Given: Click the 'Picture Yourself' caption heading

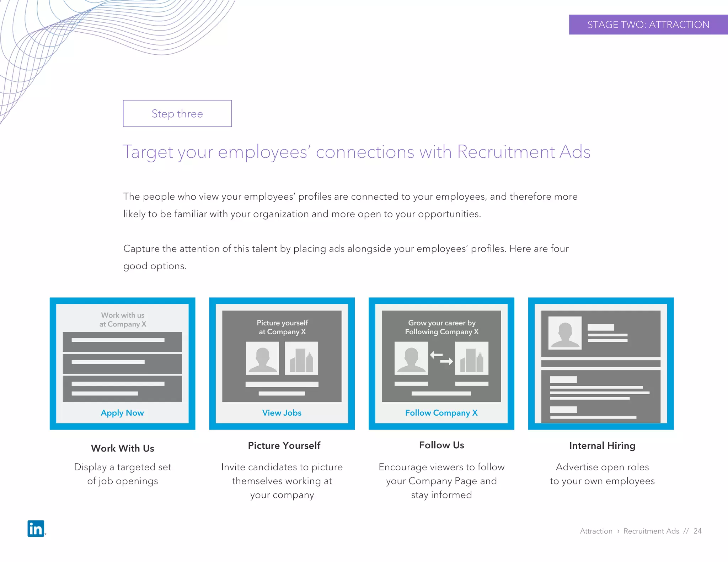Looking at the screenshot, I should point(284,445).
